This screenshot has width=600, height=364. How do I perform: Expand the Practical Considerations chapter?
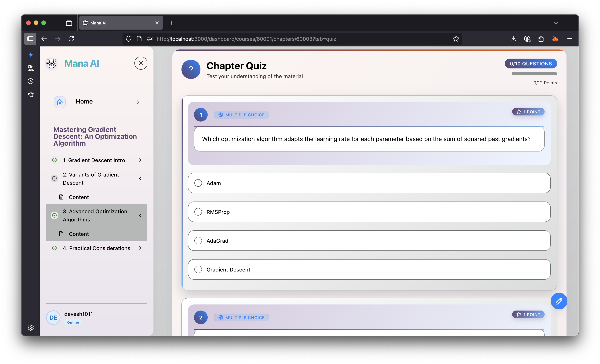[140, 248]
